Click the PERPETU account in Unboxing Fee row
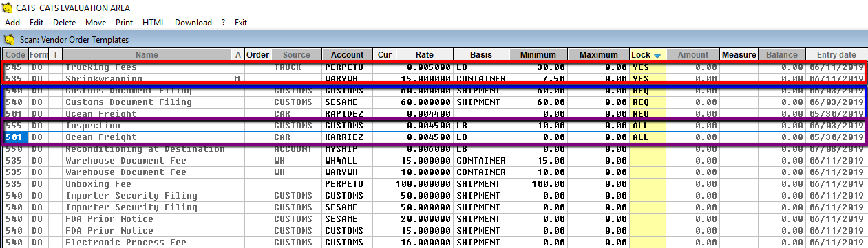868x248 pixels. click(348, 184)
